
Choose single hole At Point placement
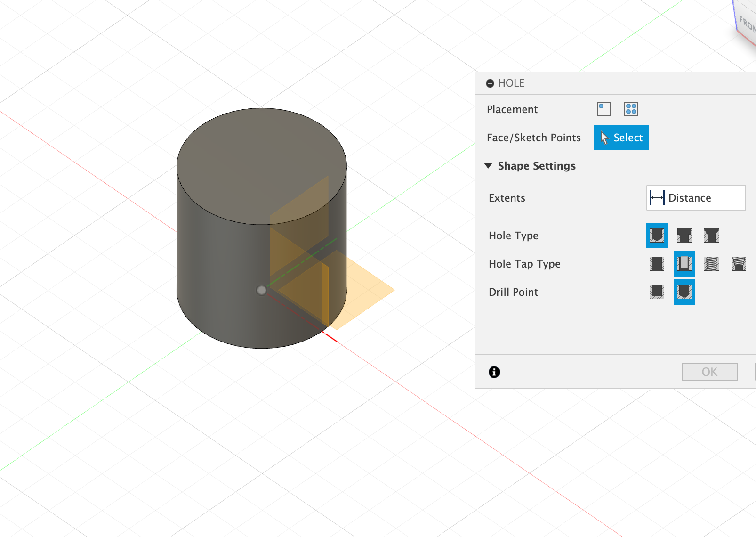tap(603, 109)
